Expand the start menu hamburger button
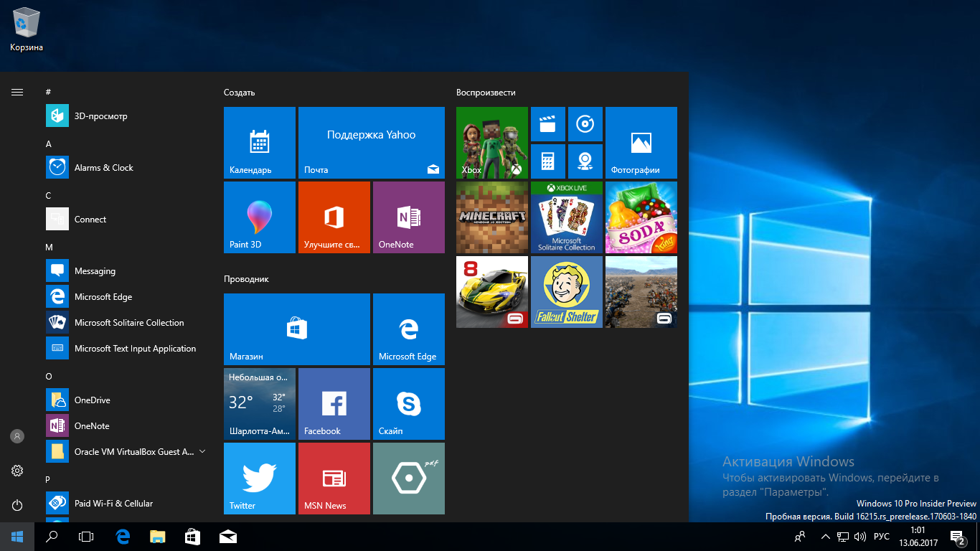980x551 pixels. coord(17,92)
